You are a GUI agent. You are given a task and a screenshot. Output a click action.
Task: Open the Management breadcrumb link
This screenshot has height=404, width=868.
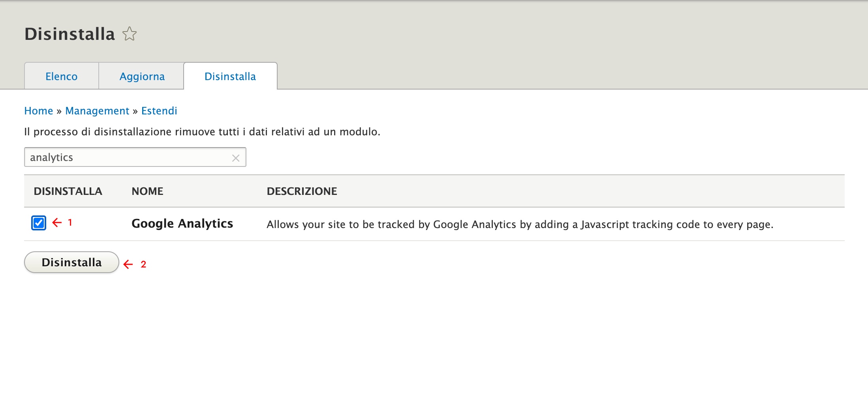coord(97,111)
